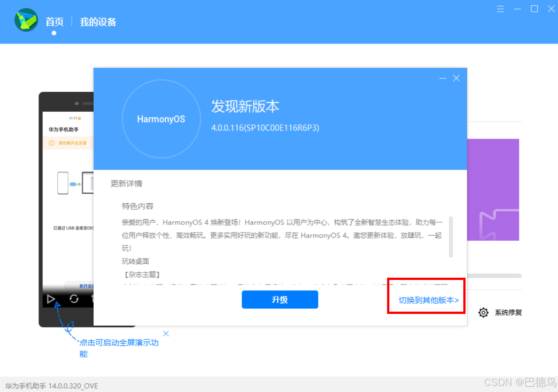Dismiss the 点击可启动全屏演示功能 tip
558x392 pixels.
point(166,334)
